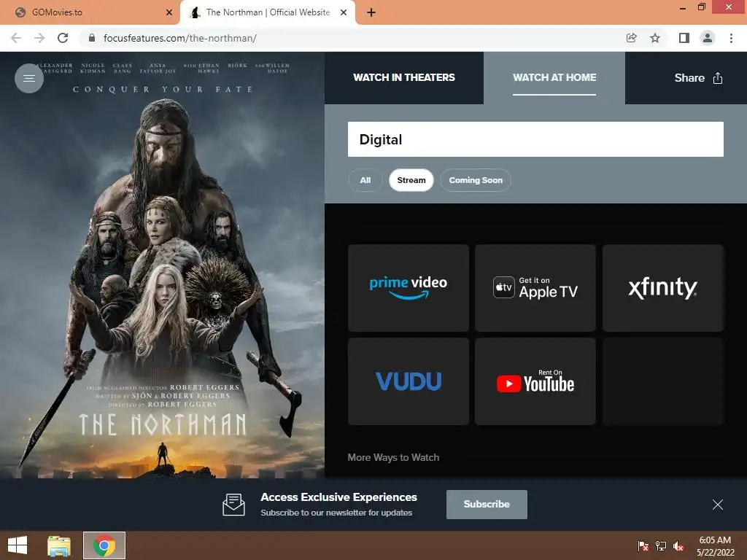
Task: View site information via the lock icon
Action: pyautogui.click(x=92, y=38)
